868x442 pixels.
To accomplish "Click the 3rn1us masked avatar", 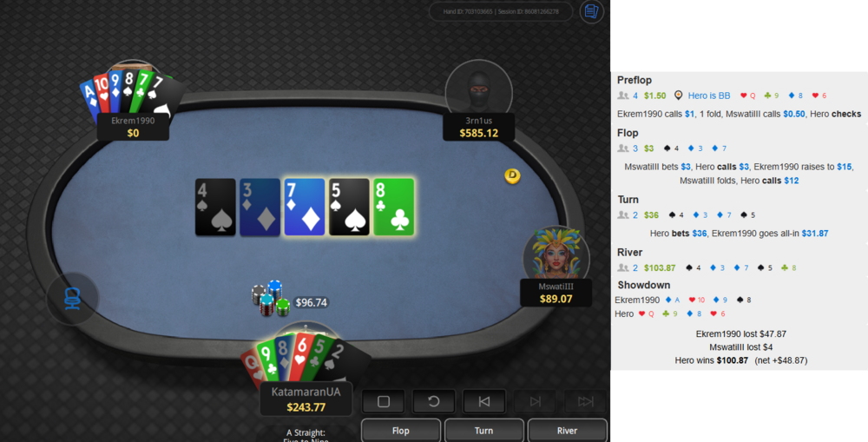I will click(x=478, y=89).
